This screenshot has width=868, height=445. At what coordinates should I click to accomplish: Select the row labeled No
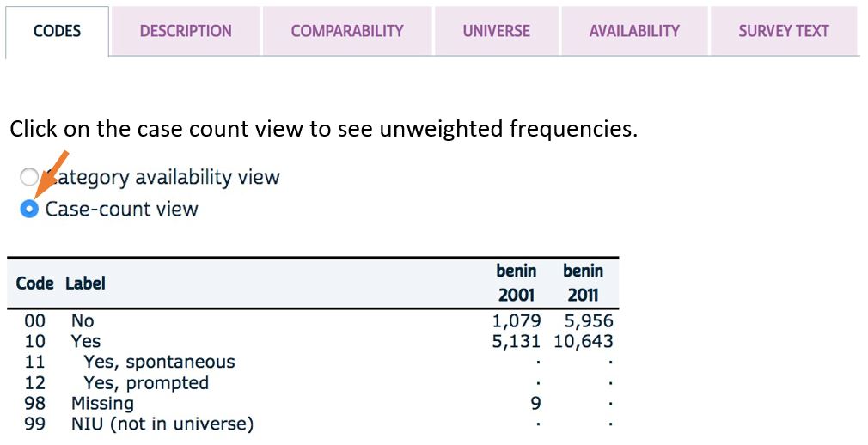pos(83,321)
